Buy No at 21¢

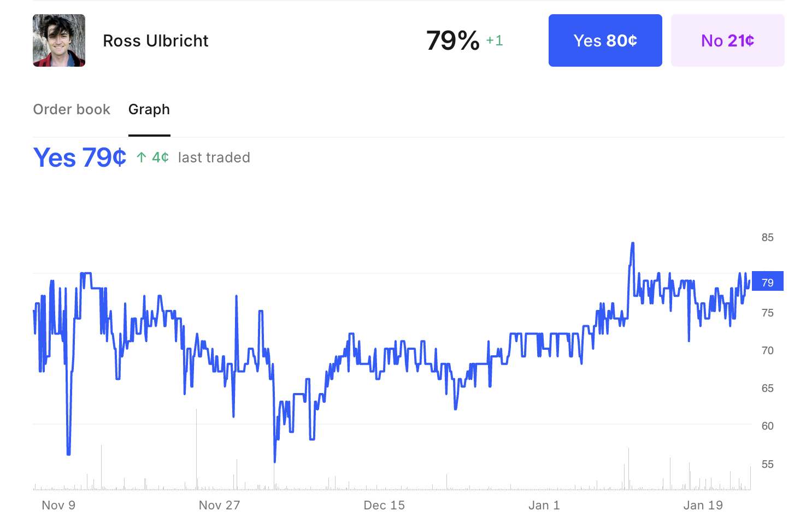[x=727, y=40]
